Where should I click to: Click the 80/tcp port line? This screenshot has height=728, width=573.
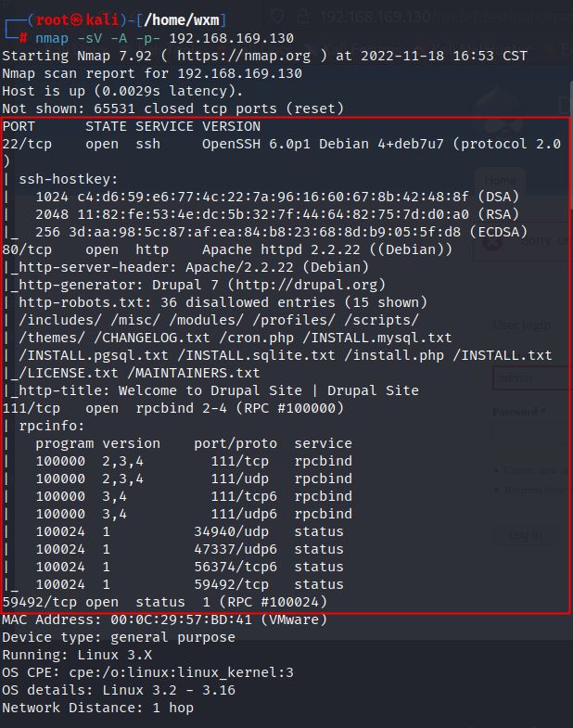[227, 249]
